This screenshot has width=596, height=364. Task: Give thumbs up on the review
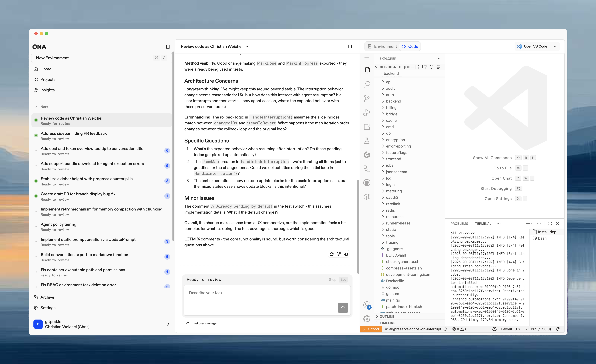point(332,254)
